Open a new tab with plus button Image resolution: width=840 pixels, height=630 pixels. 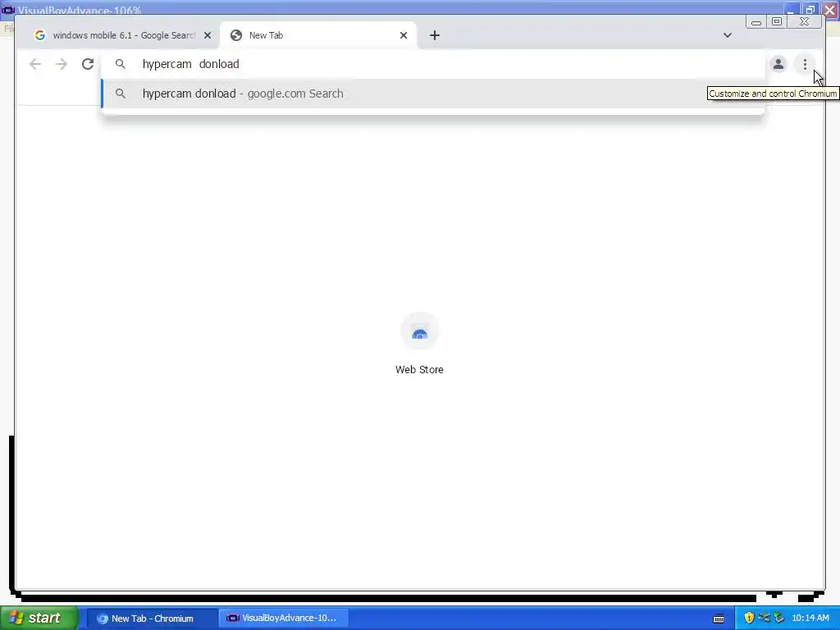[x=435, y=35]
